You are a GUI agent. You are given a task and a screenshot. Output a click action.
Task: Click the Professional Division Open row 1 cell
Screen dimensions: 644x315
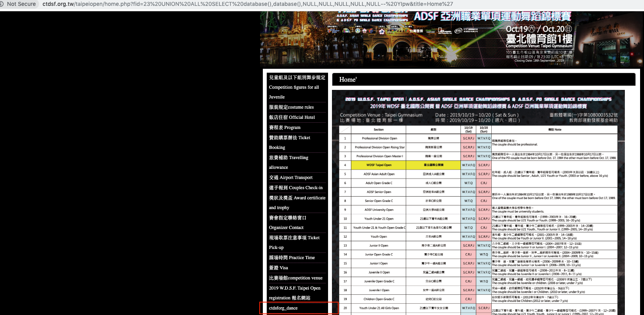(x=379, y=138)
